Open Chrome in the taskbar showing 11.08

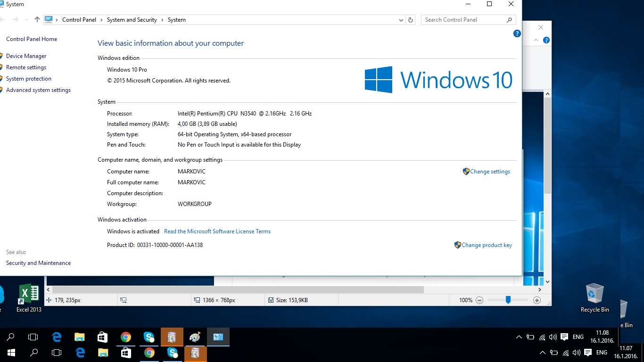tap(125, 337)
